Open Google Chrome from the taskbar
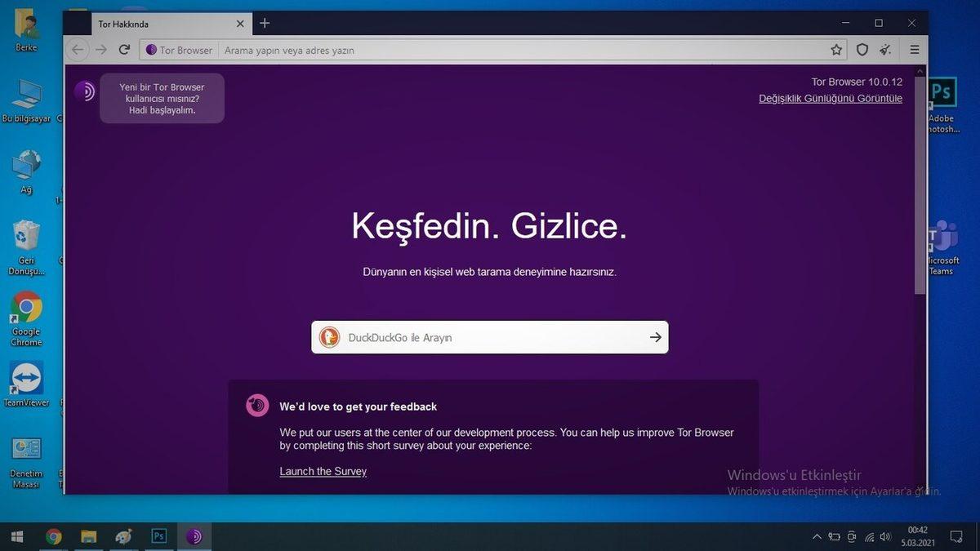Viewport: 980px width, 551px height. click(x=54, y=536)
